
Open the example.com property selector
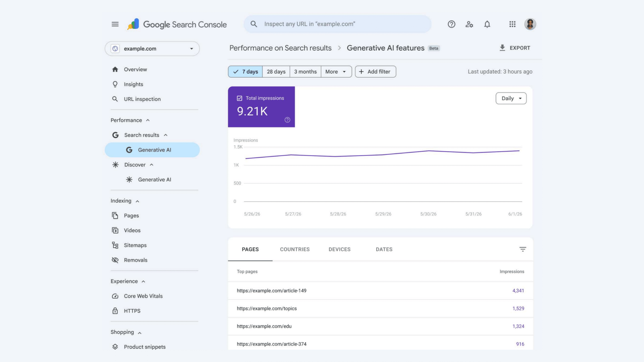click(x=152, y=49)
